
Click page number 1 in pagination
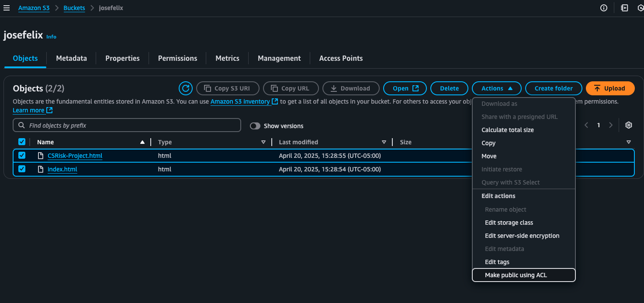tap(599, 125)
